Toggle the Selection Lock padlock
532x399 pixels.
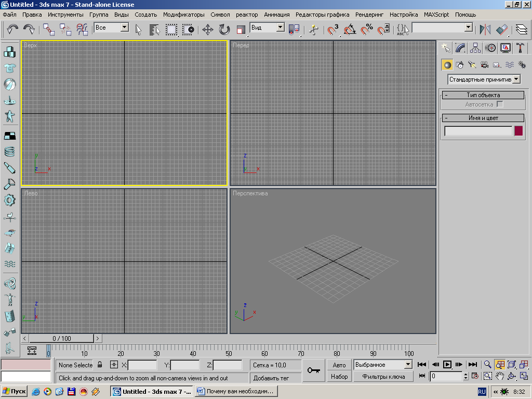point(100,365)
